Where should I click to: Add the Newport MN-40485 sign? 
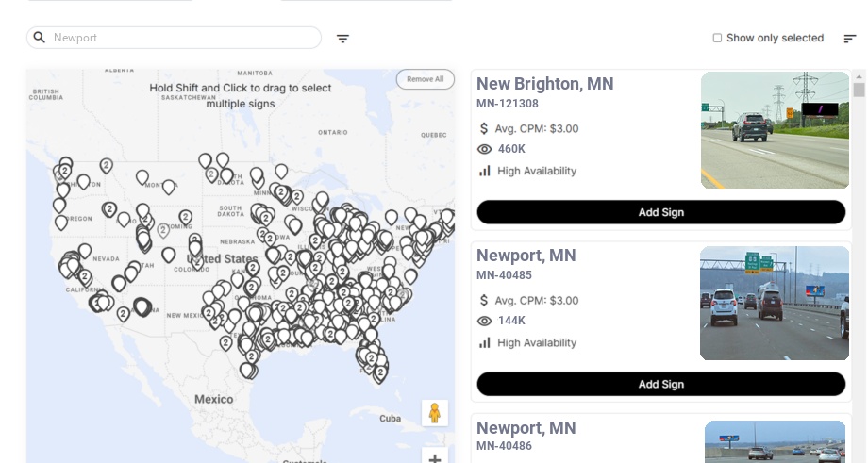660,384
